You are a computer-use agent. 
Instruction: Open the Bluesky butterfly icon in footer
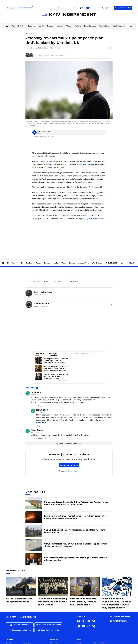coord(94,626)
